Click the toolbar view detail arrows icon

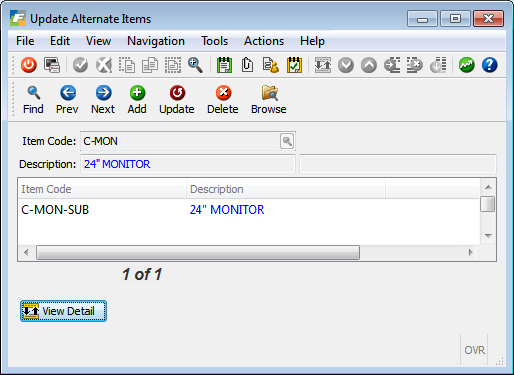click(x=323, y=65)
